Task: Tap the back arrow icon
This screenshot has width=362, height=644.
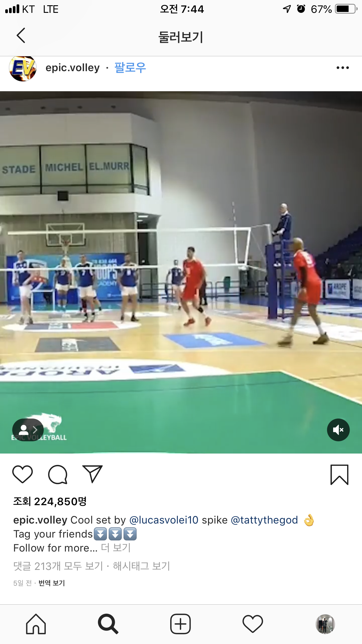Action: tap(21, 36)
